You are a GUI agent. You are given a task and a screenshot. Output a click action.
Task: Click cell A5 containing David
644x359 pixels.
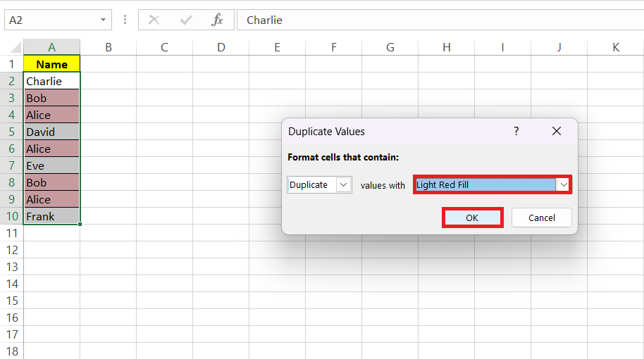click(51, 132)
